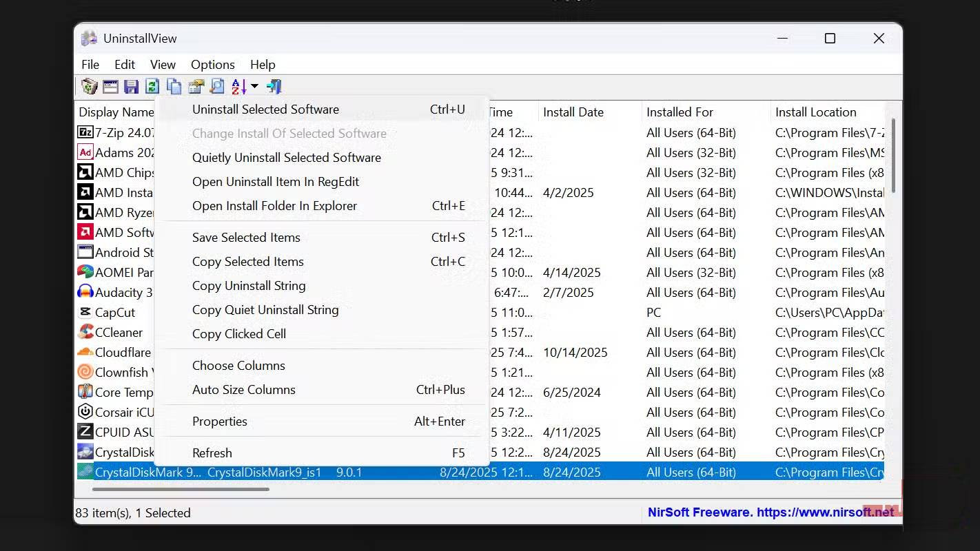Click the Save floppy disk toolbar icon
The width and height of the screenshot is (980, 551).
[132, 86]
